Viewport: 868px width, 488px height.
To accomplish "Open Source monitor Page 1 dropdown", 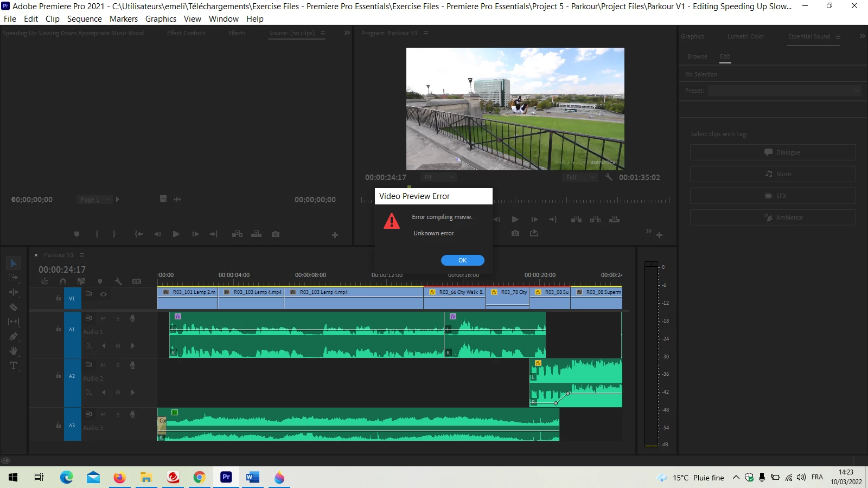I will [94, 200].
